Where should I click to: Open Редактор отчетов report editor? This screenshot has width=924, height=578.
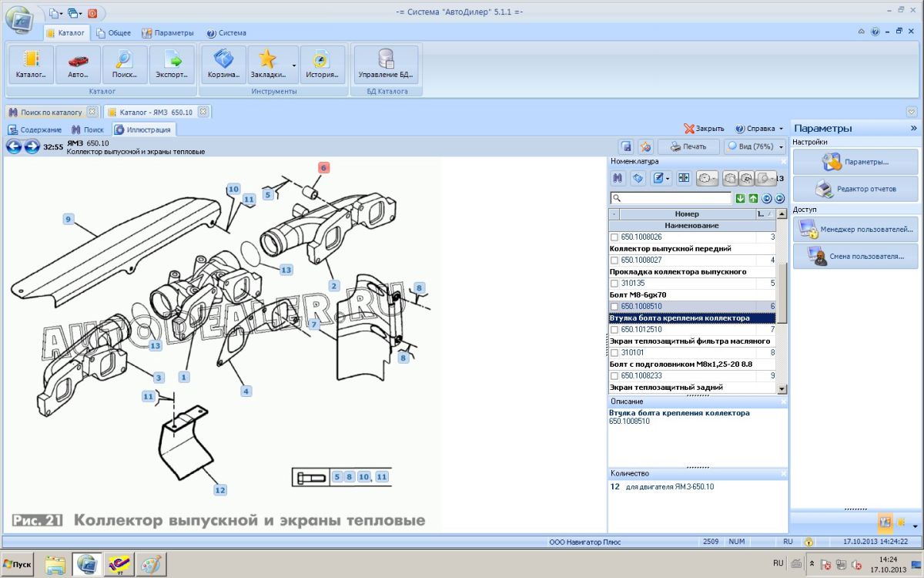pos(855,189)
